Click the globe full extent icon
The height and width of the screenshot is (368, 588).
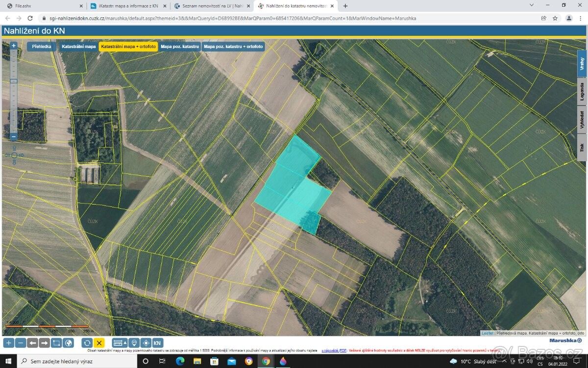tap(68, 343)
